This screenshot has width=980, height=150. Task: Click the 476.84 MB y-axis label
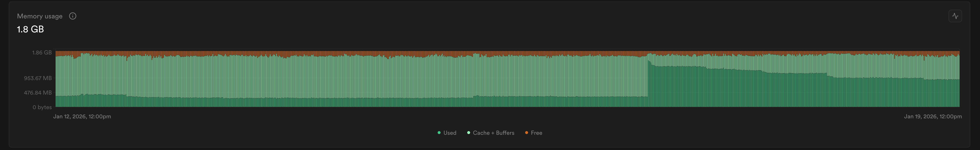point(38,93)
